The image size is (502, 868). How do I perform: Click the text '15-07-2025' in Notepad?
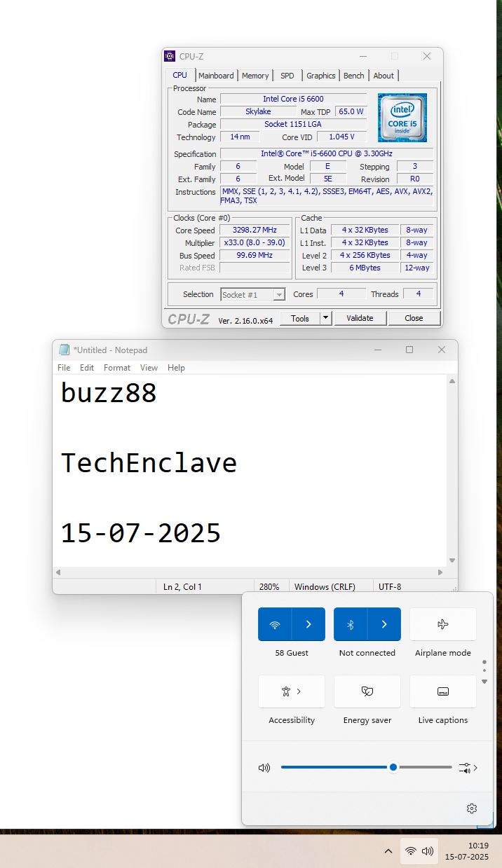(x=141, y=533)
